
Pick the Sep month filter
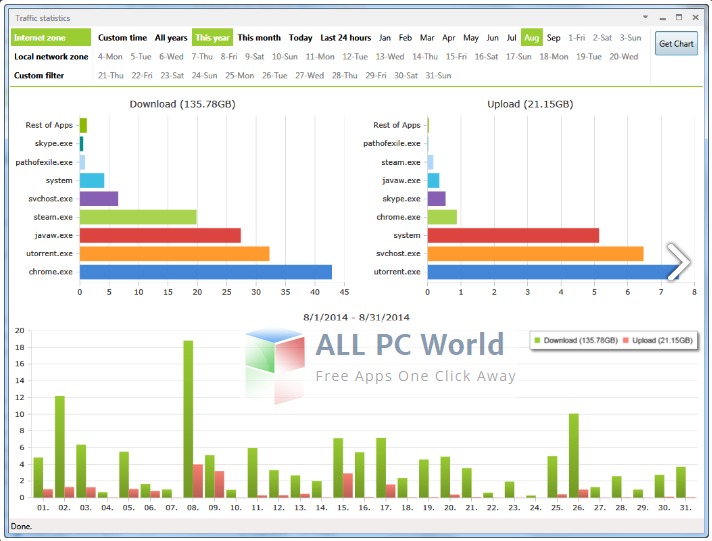pos(553,38)
